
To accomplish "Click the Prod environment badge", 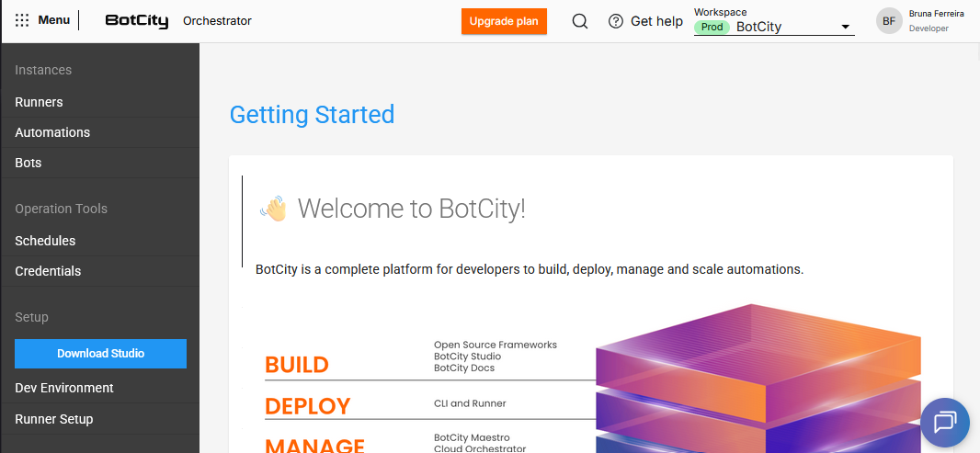I will (x=712, y=27).
